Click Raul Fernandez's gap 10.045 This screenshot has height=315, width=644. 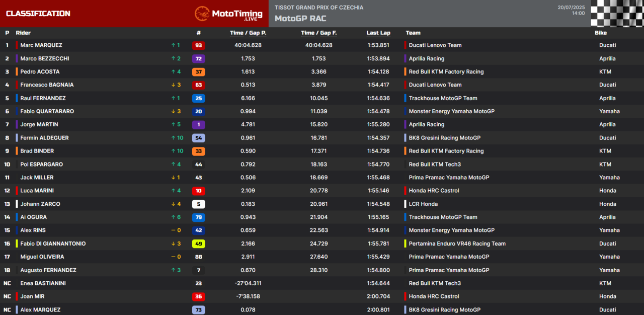[x=319, y=98]
